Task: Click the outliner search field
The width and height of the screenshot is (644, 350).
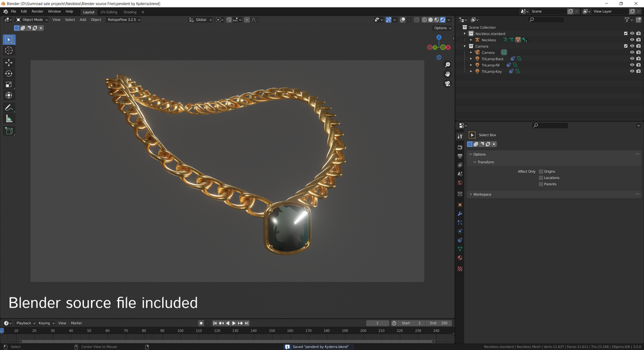Action: [x=546, y=20]
